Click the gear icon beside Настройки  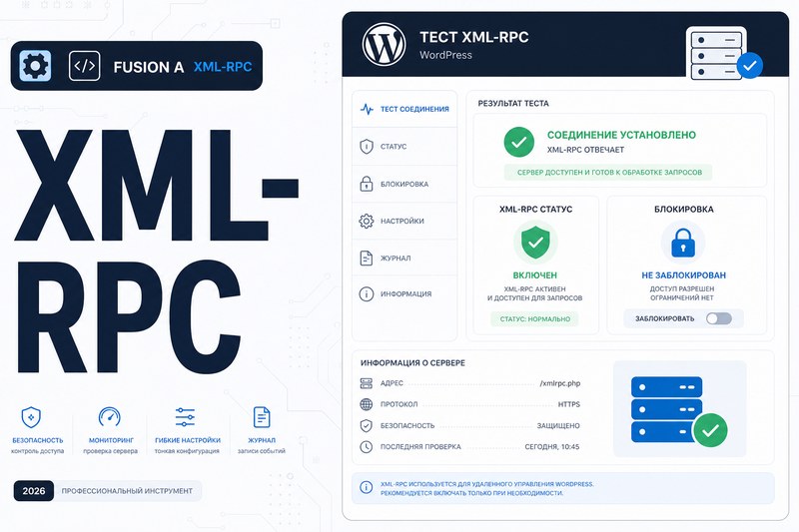coord(367,221)
